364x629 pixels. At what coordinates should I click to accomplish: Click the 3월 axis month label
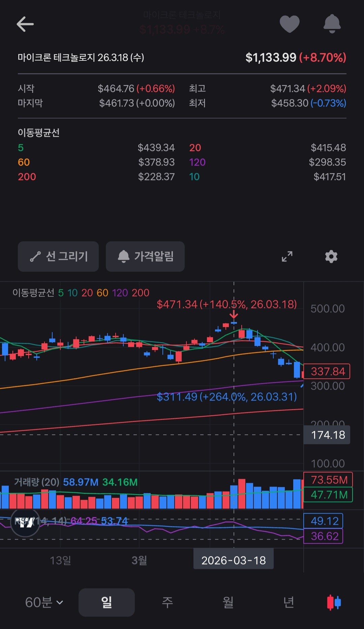pos(139,560)
